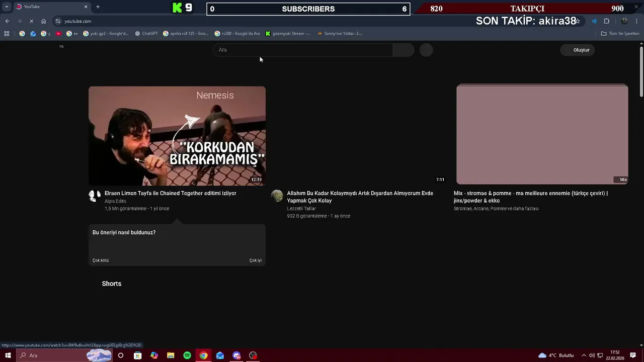Viewport: 644px width, 362px height.
Task: Open the Outlook mail taskbar icon
Action: click(220, 355)
